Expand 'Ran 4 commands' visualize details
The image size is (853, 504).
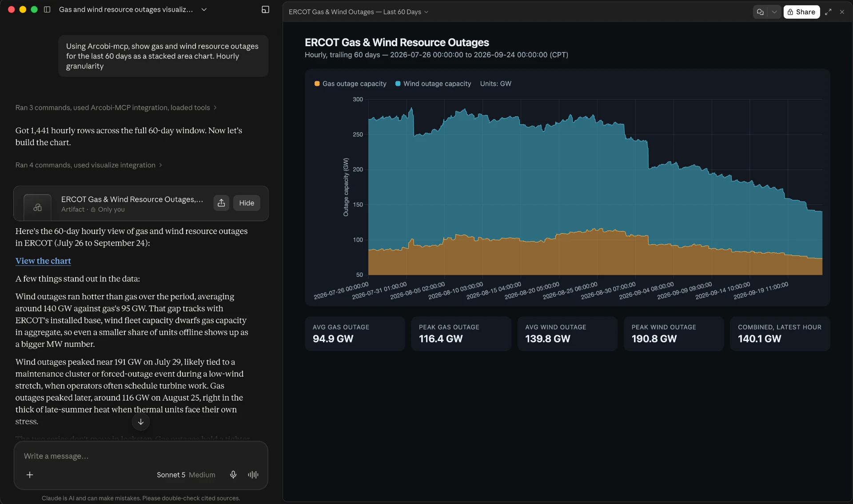point(89,165)
